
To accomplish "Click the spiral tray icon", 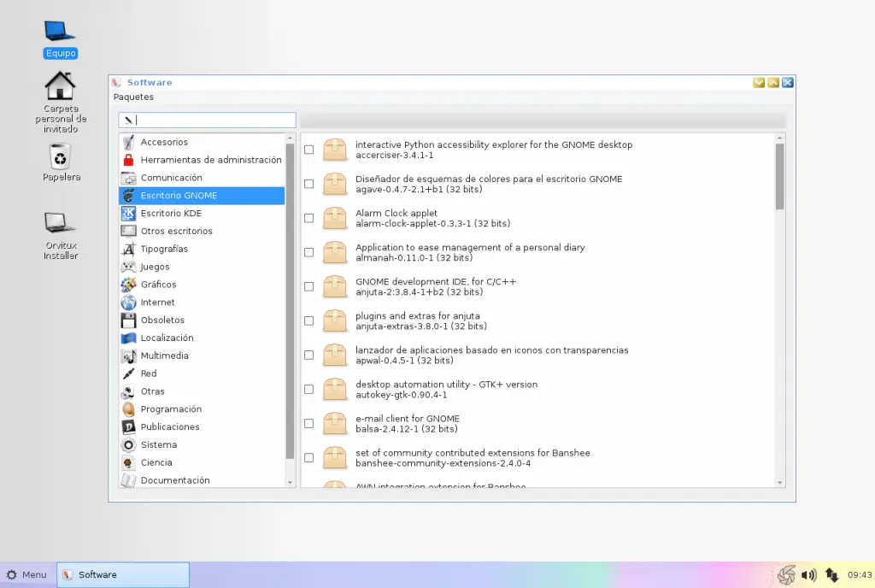I will coord(786,574).
